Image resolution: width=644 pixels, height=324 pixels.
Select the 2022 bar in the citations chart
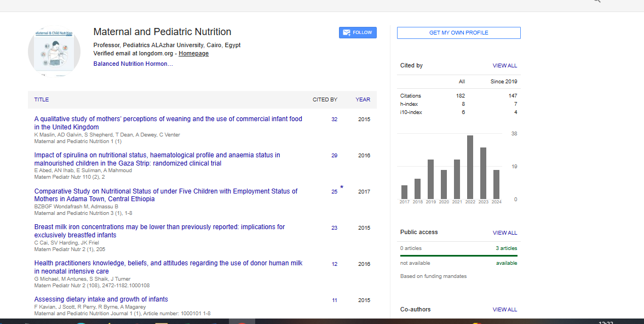pyautogui.click(x=470, y=167)
